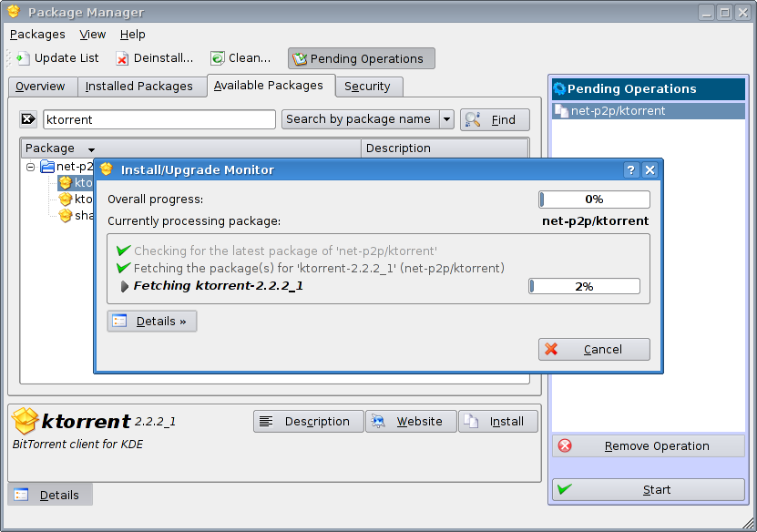This screenshot has height=532, width=757.
Task: Click the toolbar drag handle
Action: 8,58
